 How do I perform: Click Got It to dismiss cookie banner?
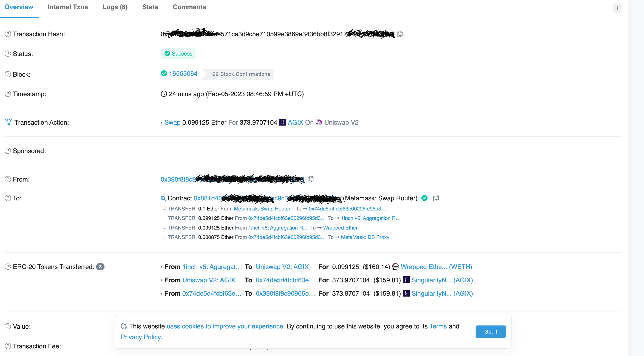491,331
